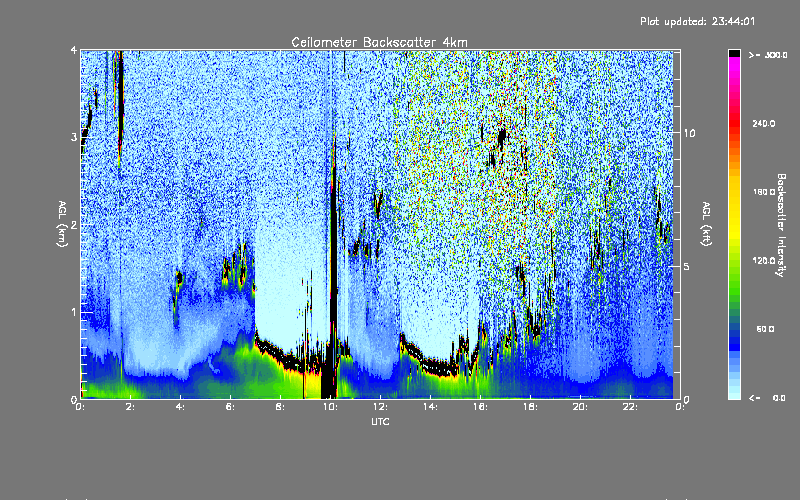Click the "4:" UTC hour tick label
Image resolution: width=800 pixels, height=500 pixels.
(x=181, y=407)
